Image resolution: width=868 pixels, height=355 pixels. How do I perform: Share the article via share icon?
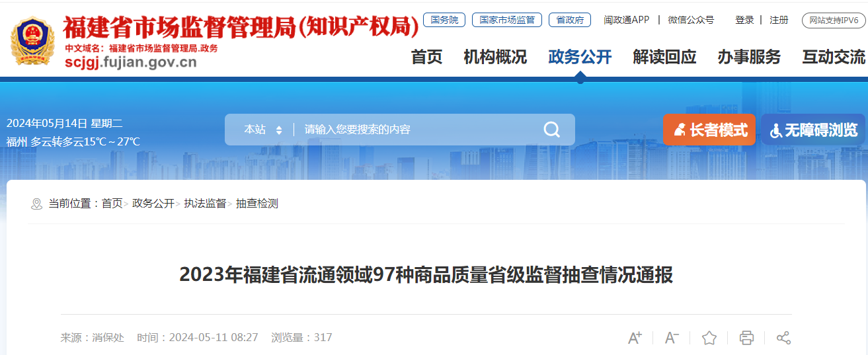783,338
